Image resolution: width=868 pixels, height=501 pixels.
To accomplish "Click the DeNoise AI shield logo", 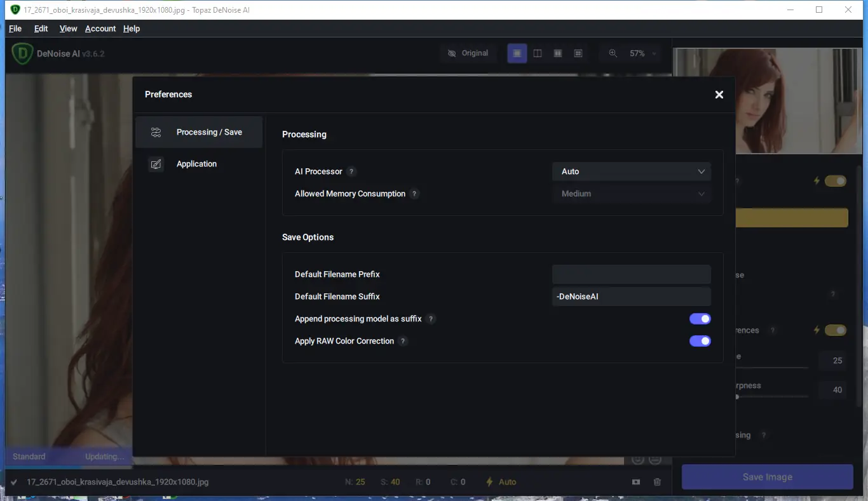I will click(x=22, y=54).
